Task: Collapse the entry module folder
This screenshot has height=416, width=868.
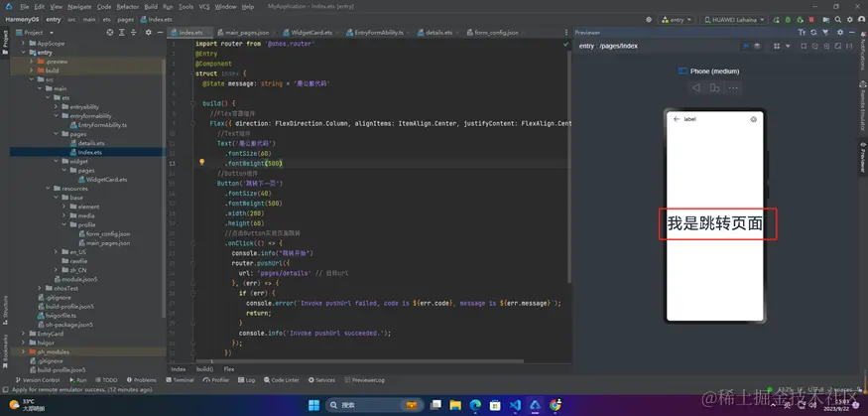Action: (x=23, y=53)
